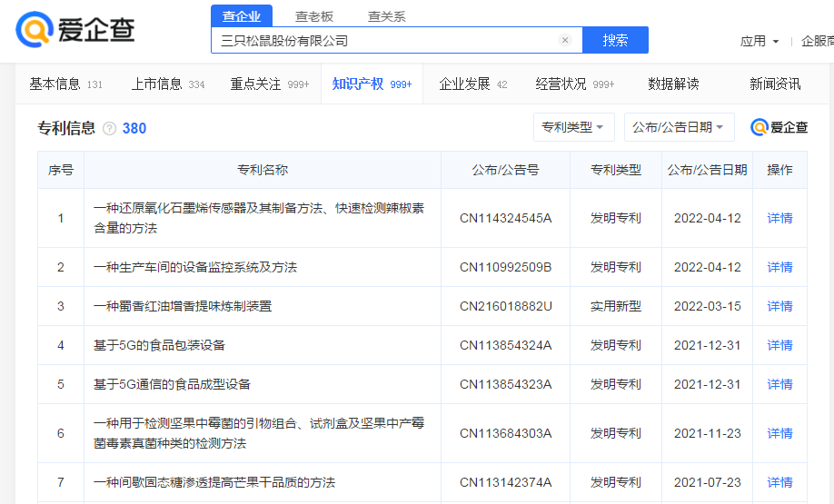The image size is (834, 504).
Task: Open 详情 for patent CN110992509B
Action: 779,267
